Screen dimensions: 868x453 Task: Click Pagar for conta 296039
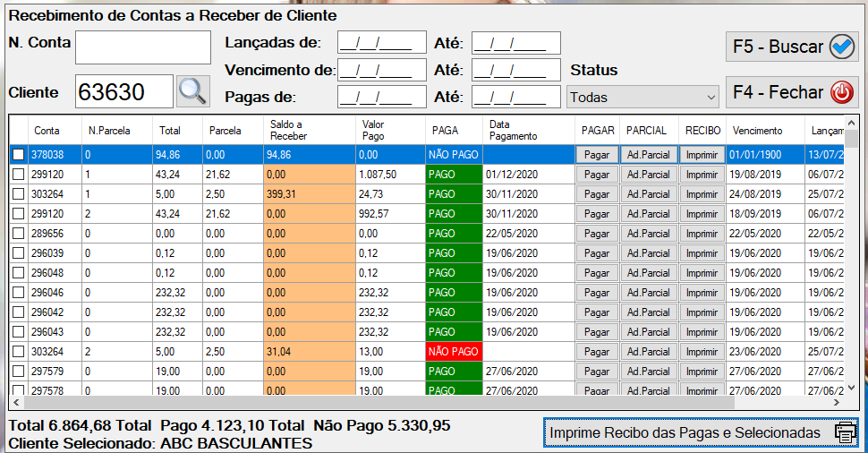(597, 253)
